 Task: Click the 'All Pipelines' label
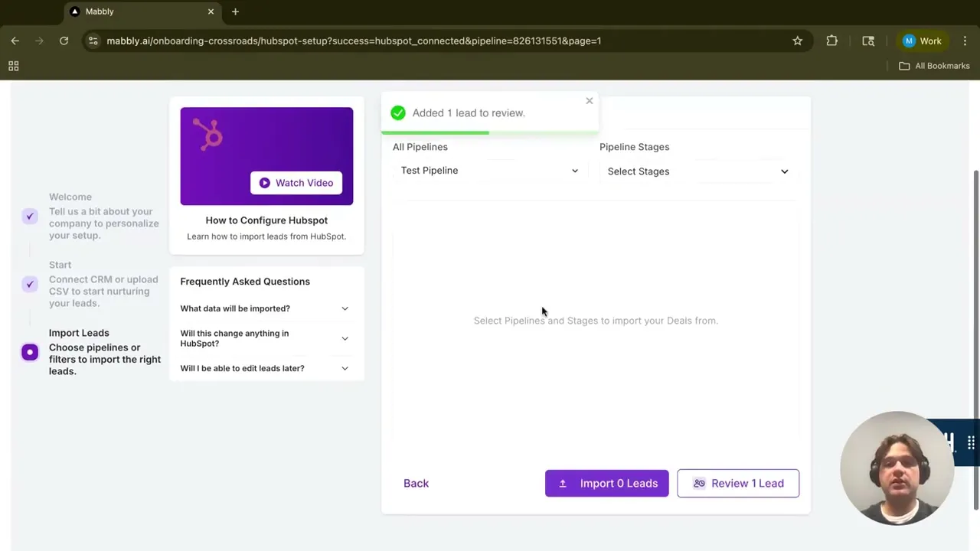tap(420, 147)
